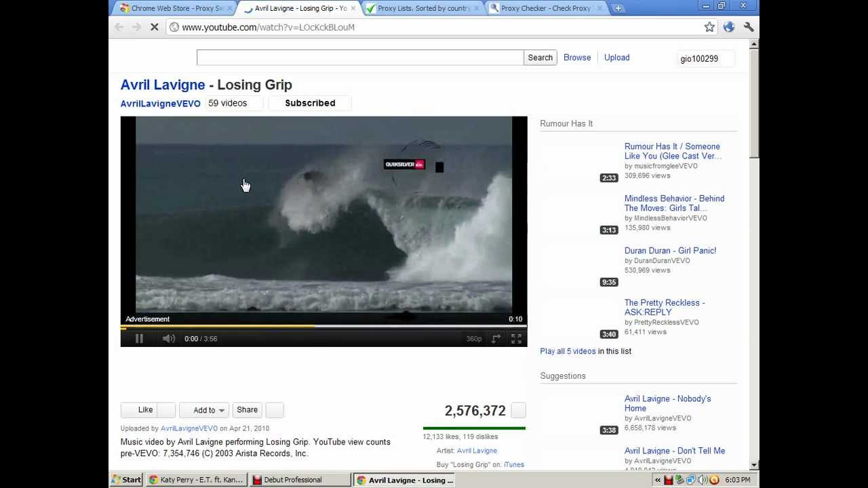Switch to the Proxy Checker tab

545,8
